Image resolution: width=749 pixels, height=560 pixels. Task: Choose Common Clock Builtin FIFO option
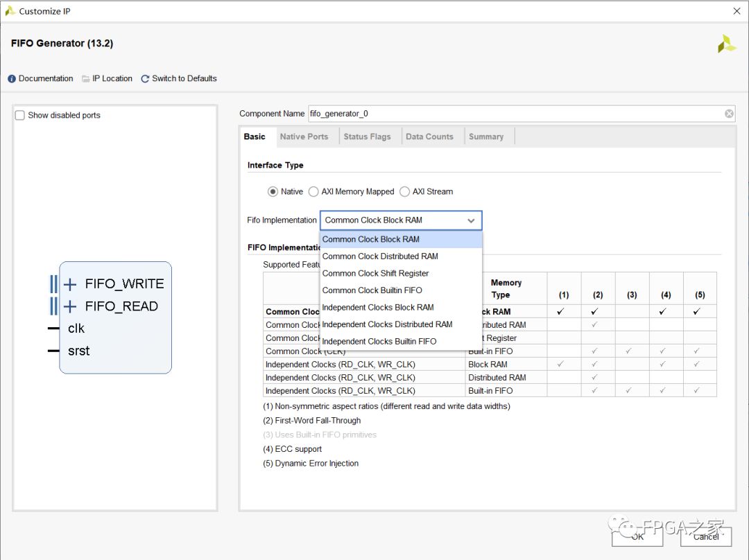point(401,290)
